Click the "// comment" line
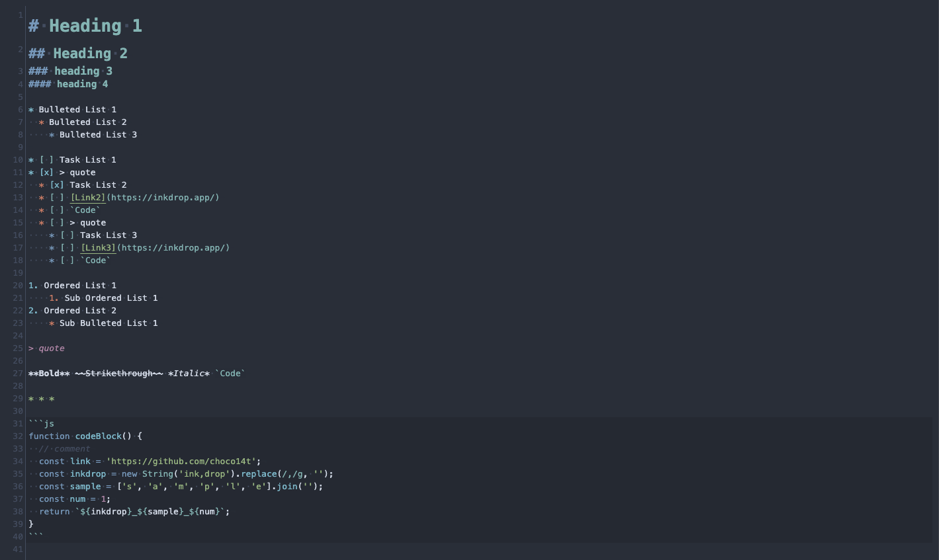This screenshot has height=560, width=939. [x=64, y=449]
